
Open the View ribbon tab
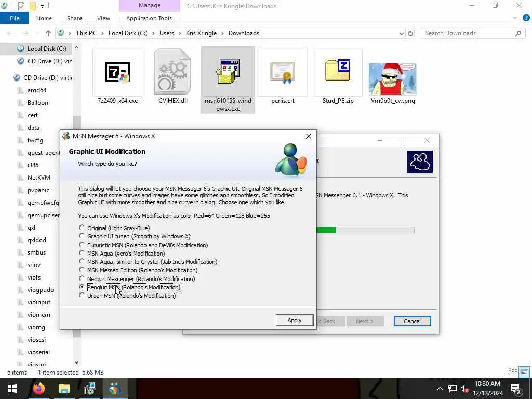pyautogui.click(x=103, y=18)
